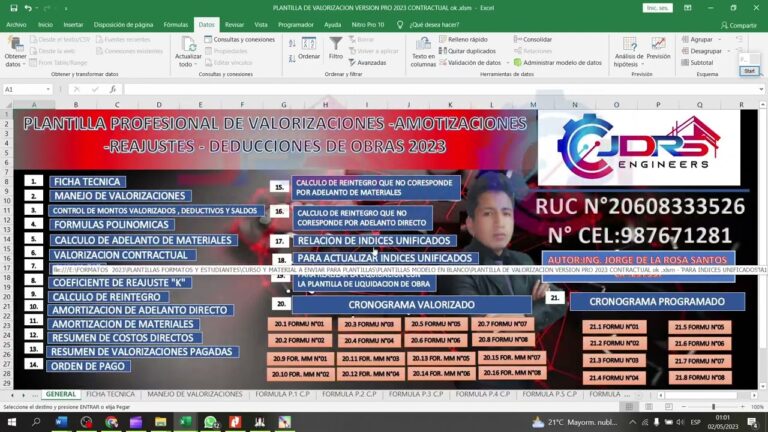Click the ORDEN DE PAGO button

(x=89, y=366)
